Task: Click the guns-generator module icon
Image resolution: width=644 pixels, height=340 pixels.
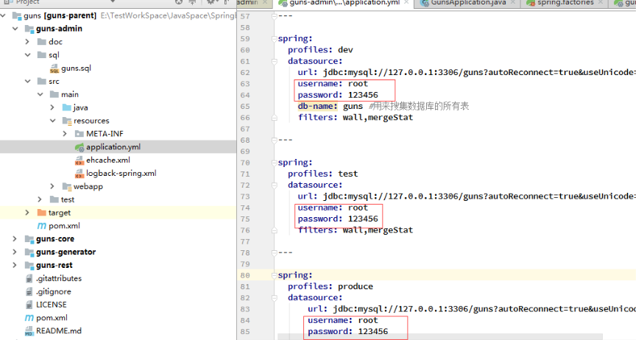Action: (x=29, y=252)
